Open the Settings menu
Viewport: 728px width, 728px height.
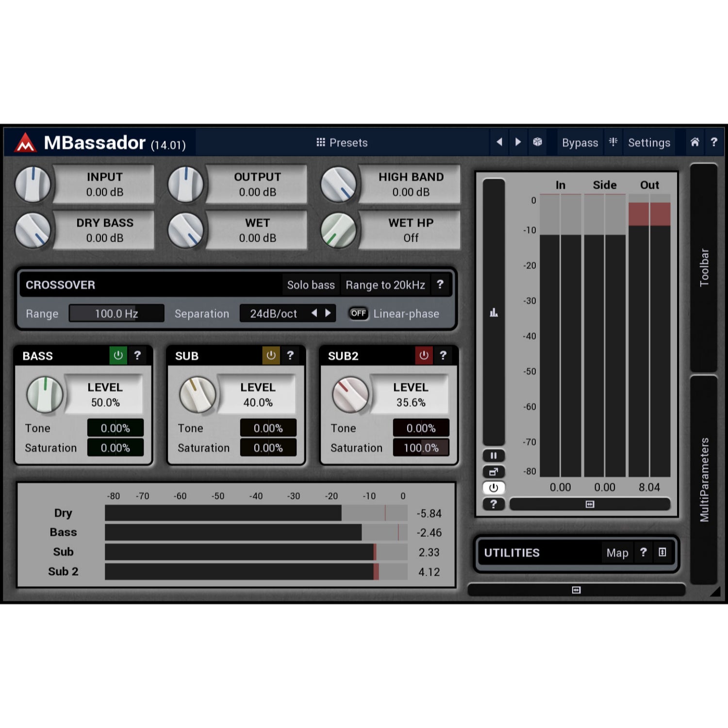point(649,143)
